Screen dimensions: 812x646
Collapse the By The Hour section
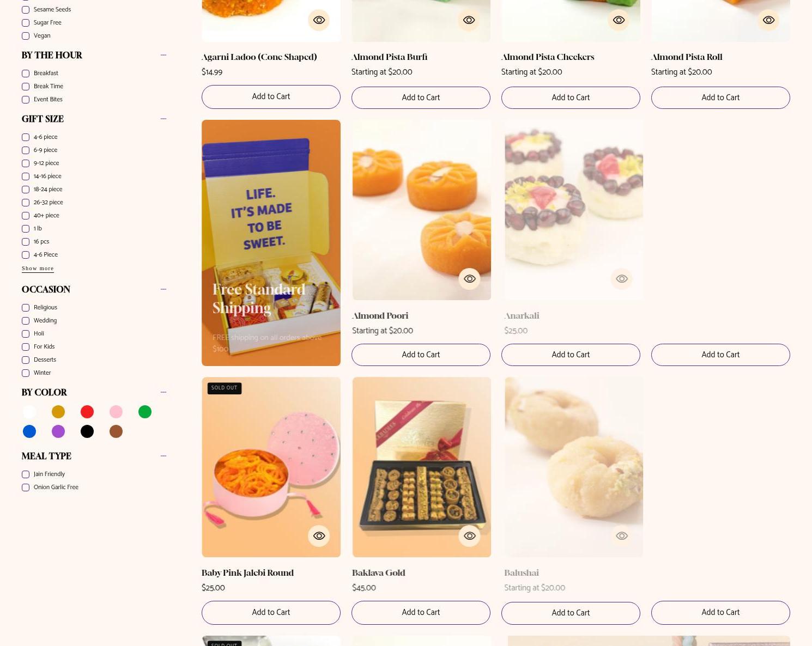pos(163,55)
